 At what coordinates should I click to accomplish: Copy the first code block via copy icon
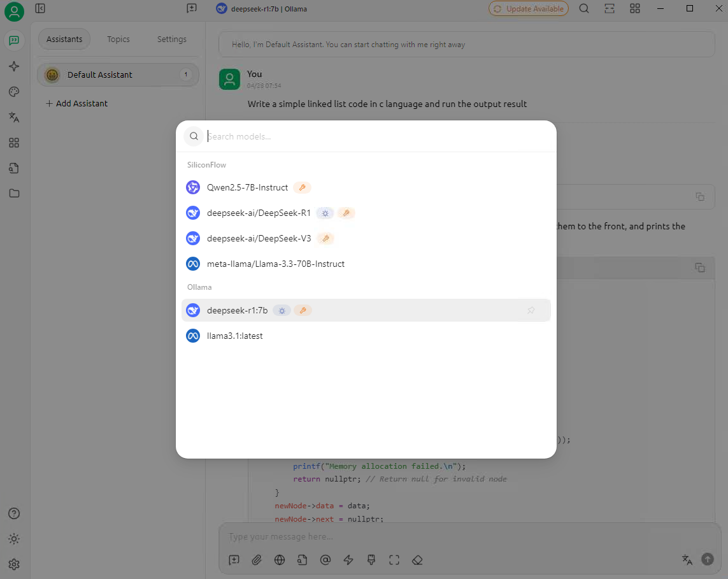click(x=700, y=196)
